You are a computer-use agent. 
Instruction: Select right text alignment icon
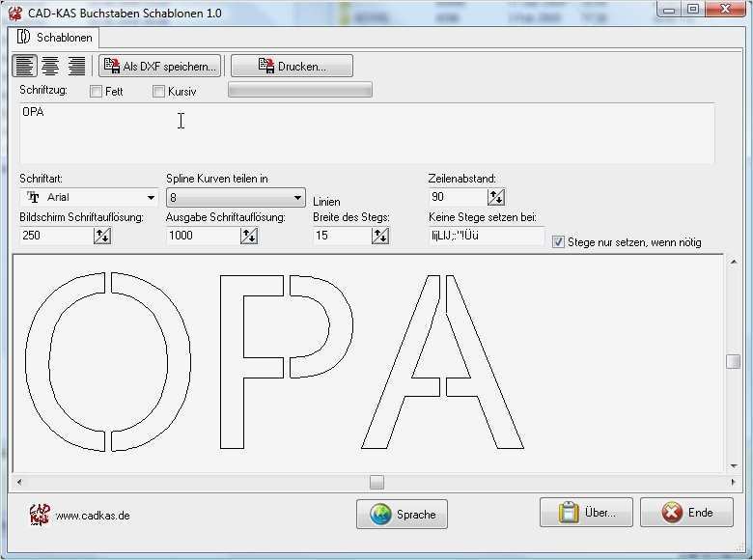(x=76, y=66)
